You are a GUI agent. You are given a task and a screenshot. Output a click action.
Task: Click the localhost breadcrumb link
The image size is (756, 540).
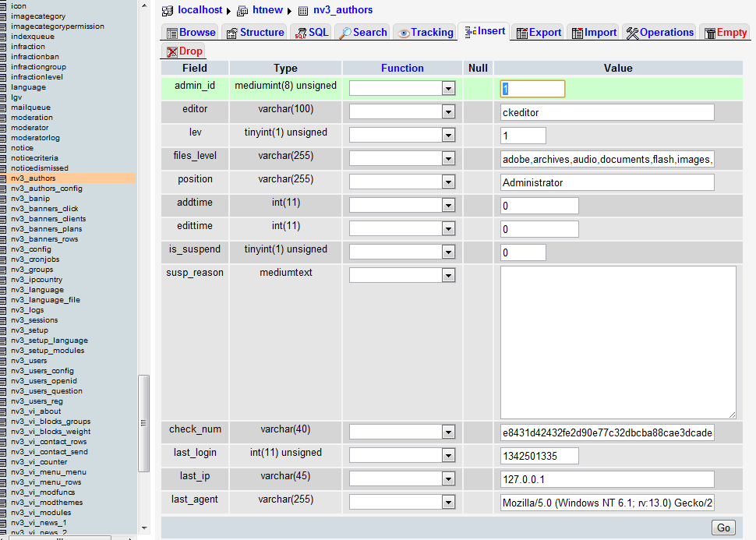[x=200, y=10]
